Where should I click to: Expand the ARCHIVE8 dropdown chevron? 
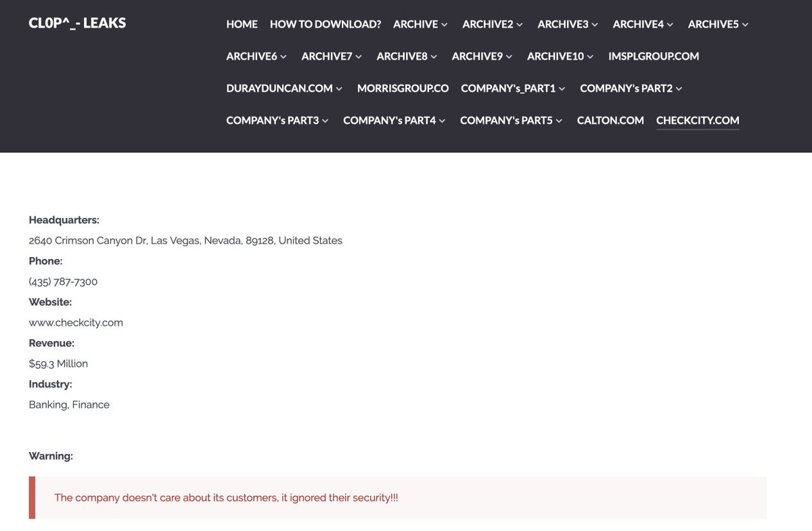click(434, 56)
